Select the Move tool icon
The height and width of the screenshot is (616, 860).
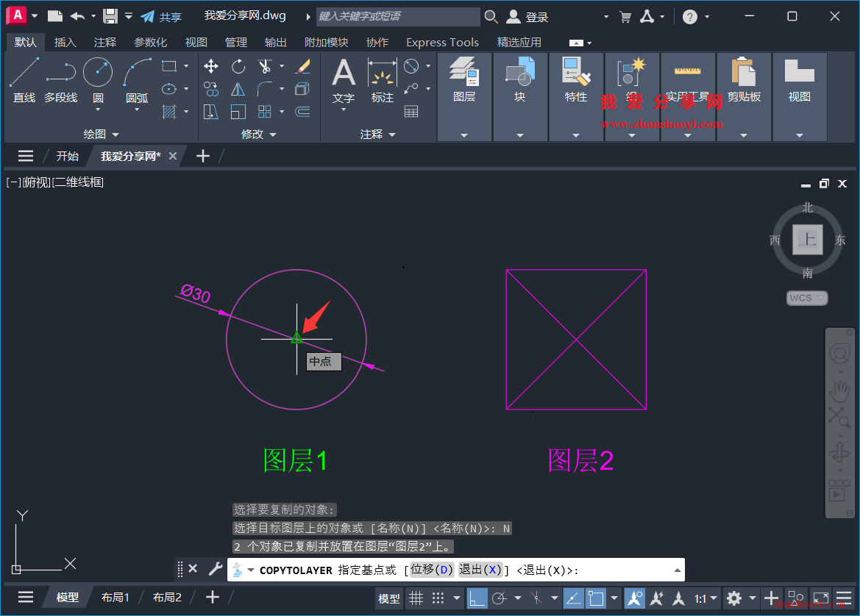pyautogui.click(x=211, y=66)
